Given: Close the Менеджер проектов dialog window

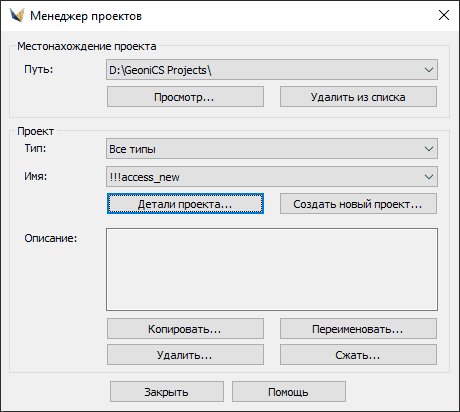Looking at the screenshot, I should [x=444, y=15].
